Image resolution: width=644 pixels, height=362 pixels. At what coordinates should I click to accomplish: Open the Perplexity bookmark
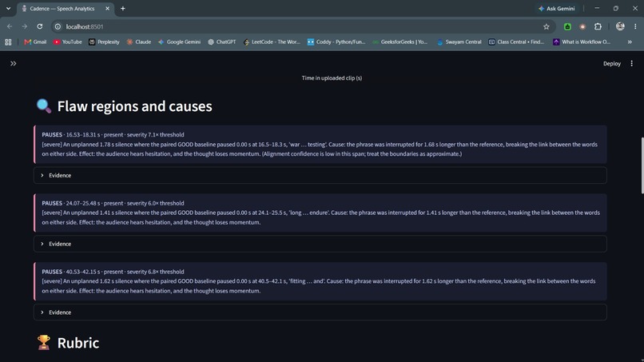[105, 42]
